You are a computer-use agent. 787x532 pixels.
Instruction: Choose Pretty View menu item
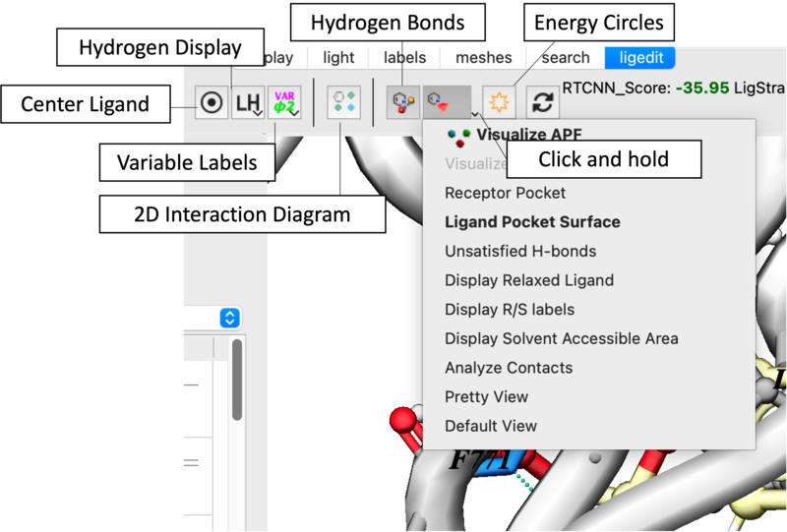coord(486,396)
